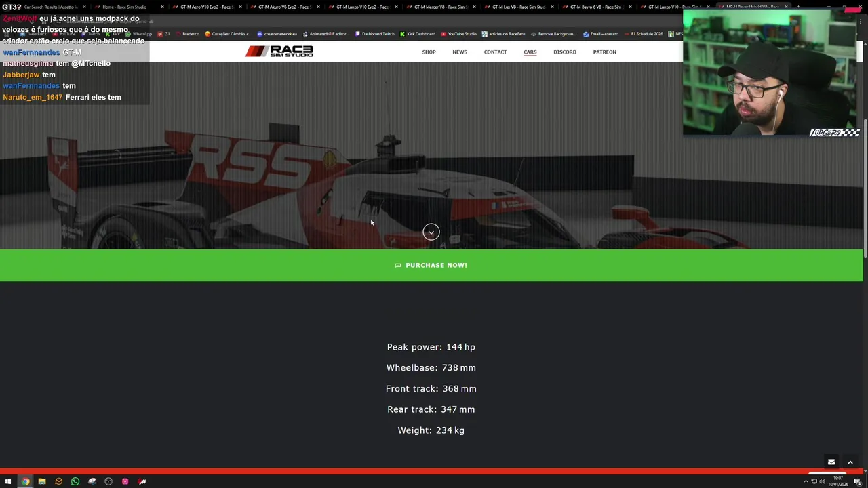Open the CARS menu item
The height and width of the screenshot is (488, 868).
[x=530, y=52]
